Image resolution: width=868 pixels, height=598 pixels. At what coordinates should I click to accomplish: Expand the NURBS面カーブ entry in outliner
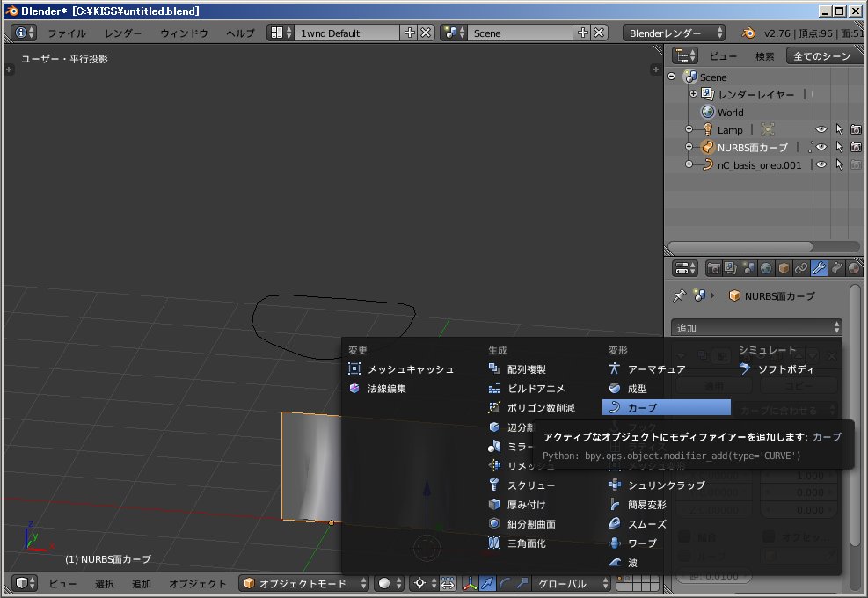coord(689,147)
